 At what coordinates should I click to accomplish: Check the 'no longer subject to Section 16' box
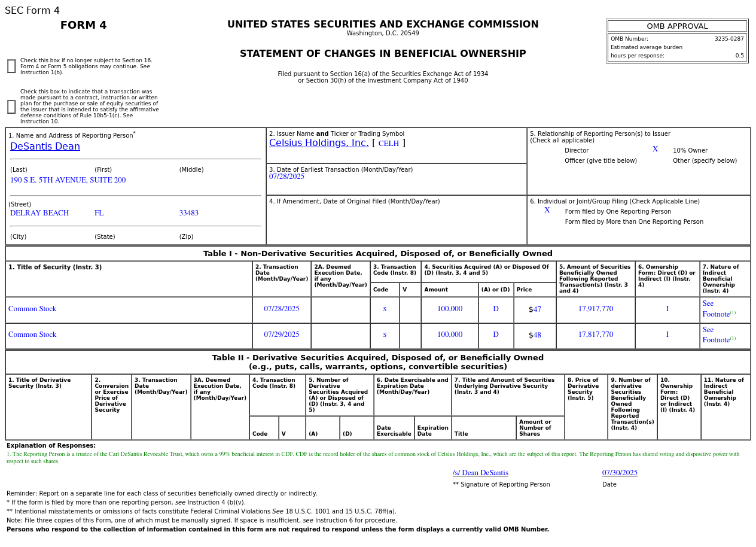[11, 66]
